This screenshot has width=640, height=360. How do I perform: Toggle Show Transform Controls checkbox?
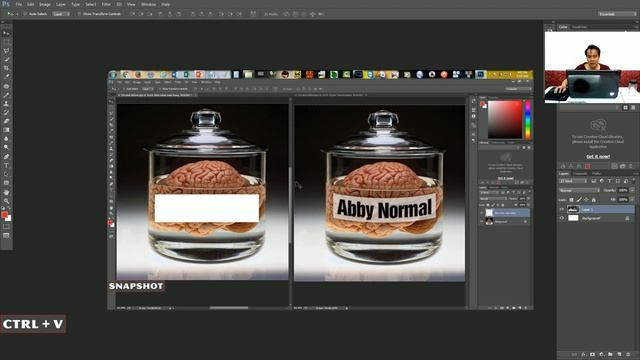pyautogui.click(x=79, y=14)
